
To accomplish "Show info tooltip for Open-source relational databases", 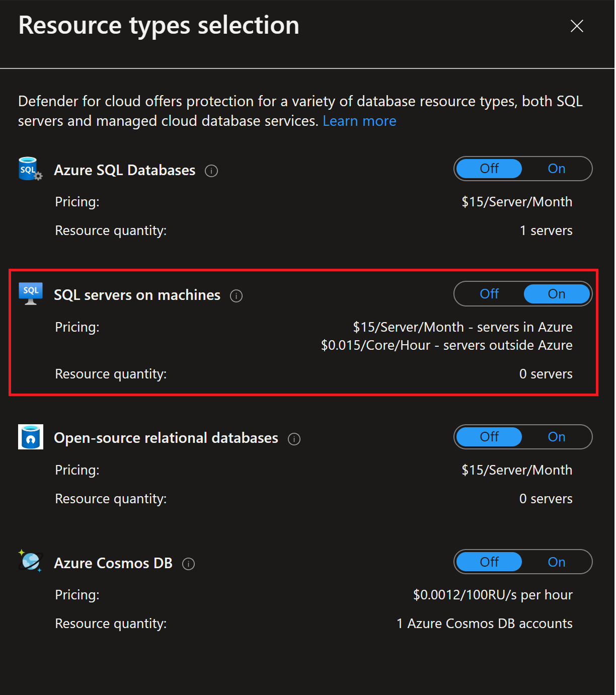I will point(294,439).
